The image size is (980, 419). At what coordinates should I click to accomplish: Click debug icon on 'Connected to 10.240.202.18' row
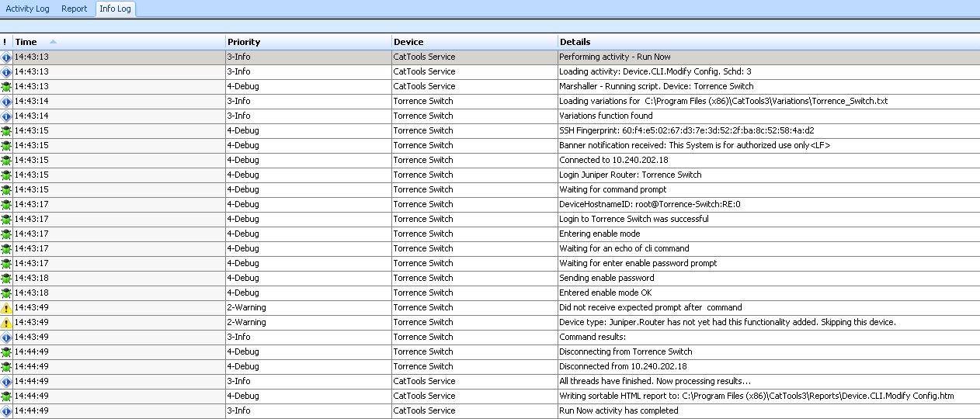pyautogui.click(x=6, y=161)
